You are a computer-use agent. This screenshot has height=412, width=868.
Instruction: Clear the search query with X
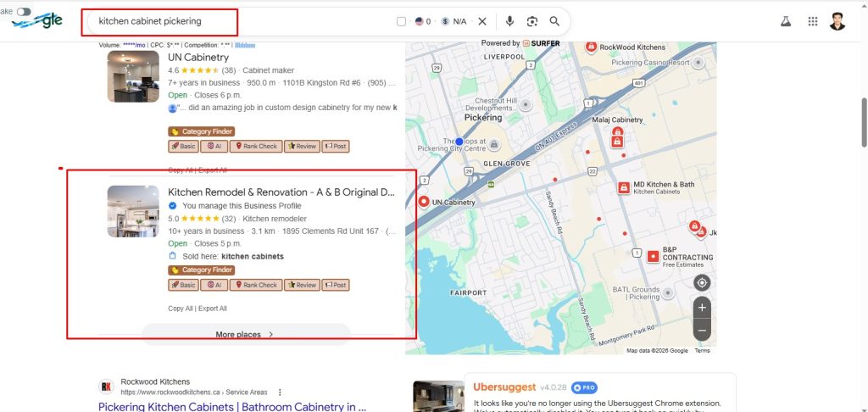tap(482, 21)
